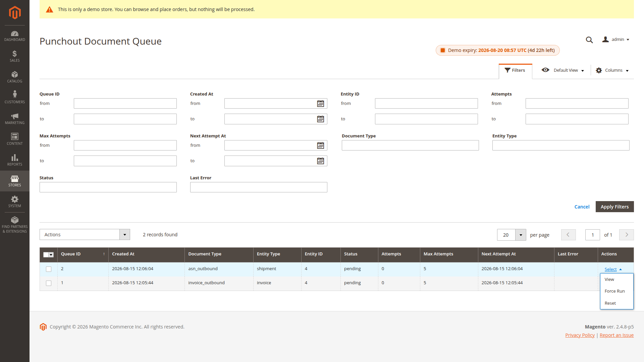
Task: Open the Stores sidebar menu
Action: (15, 181)
